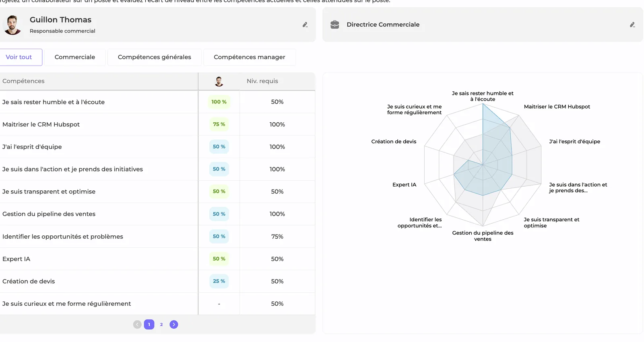Select row Je sais rester humble et à l'écoute

(x=157, y=102)
